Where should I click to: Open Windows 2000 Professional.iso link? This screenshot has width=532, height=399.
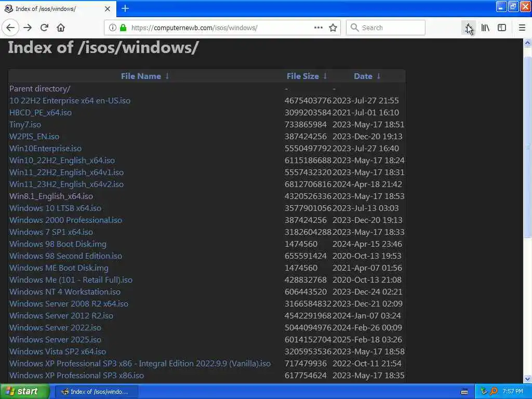click(66, 220)
